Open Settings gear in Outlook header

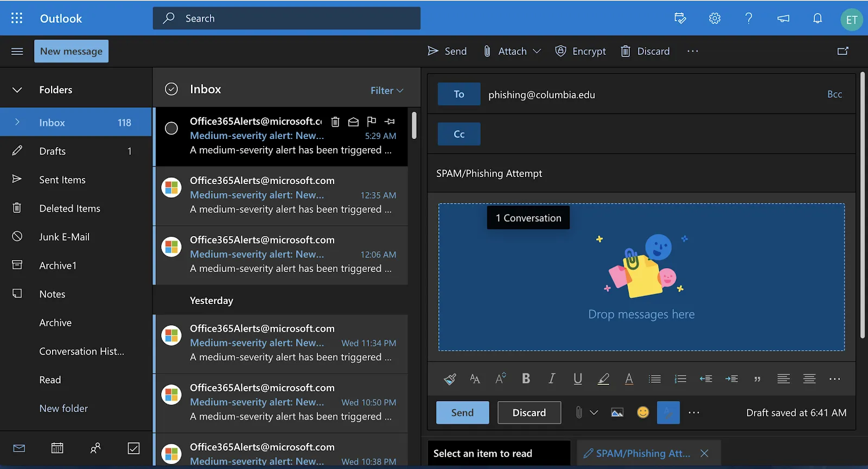[x=714, y=18]
